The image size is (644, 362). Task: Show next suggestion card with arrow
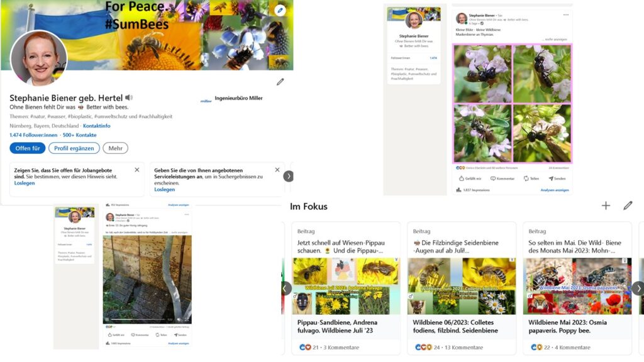tap(288, 176)
